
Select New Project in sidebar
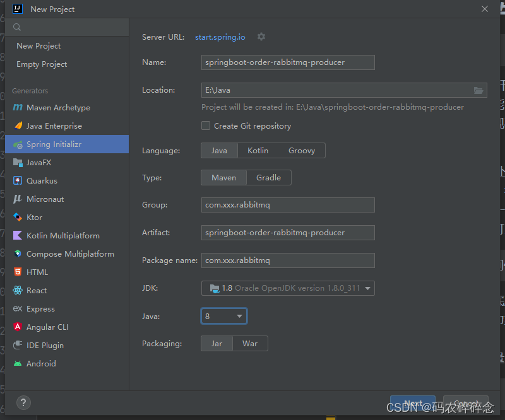(39, 45)
